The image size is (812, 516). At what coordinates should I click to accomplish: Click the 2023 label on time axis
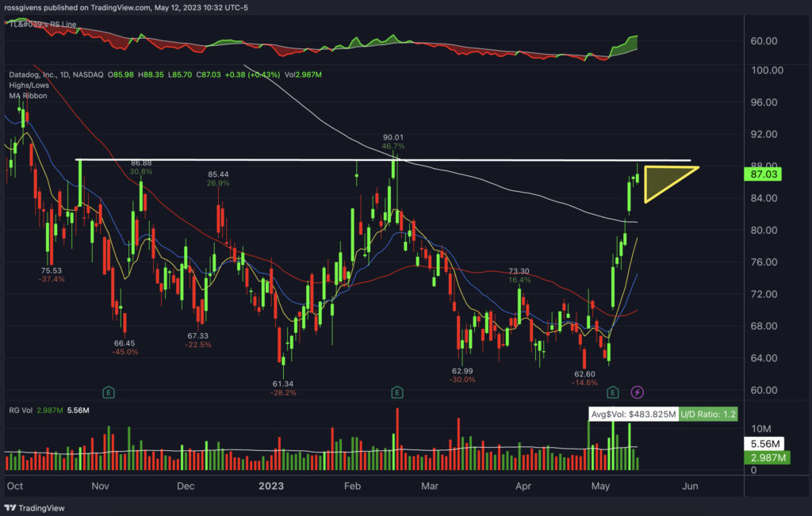[x=271, y=486]
